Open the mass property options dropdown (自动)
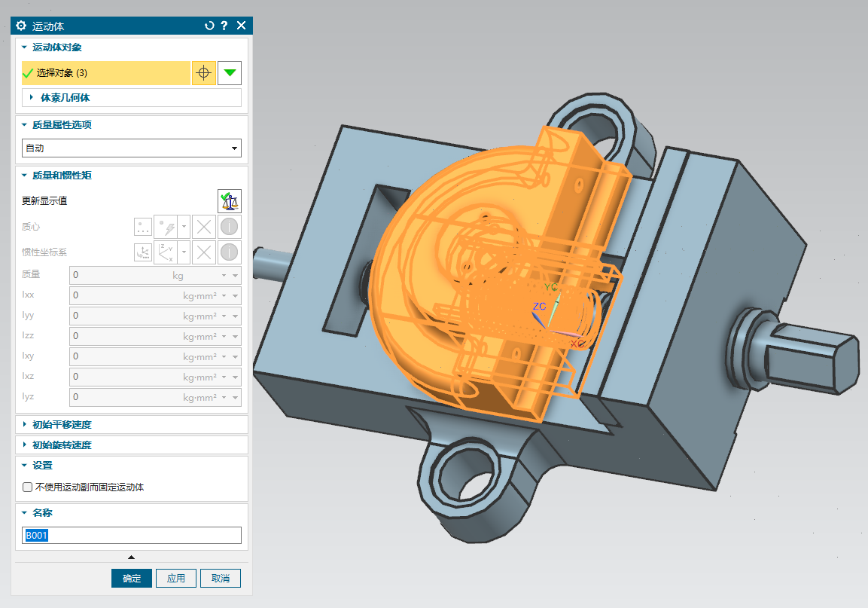This screenshot has height=608, width=868. (x=132, y=148)
